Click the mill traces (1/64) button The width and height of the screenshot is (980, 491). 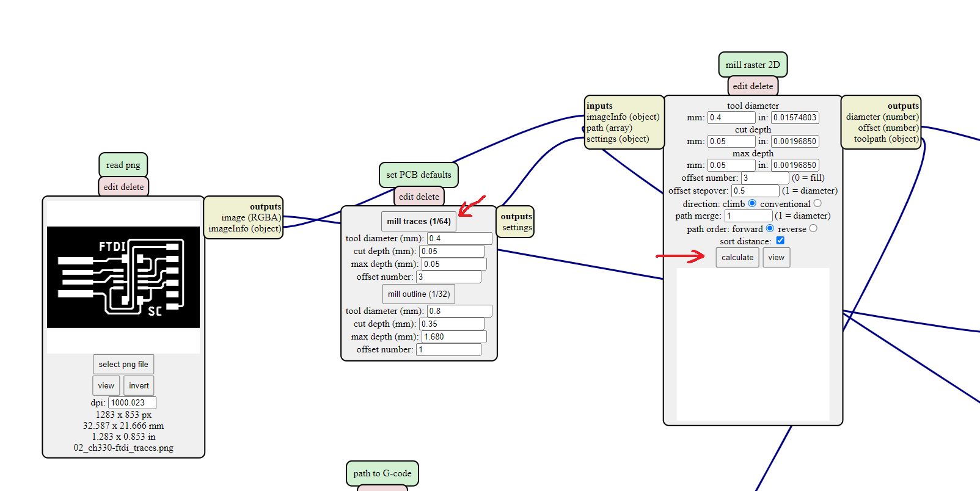pyautogui.click(x=419, y=221)
